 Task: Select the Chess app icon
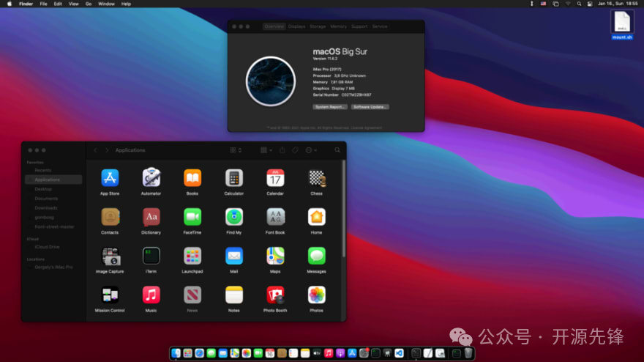click(x=317, y=178)
